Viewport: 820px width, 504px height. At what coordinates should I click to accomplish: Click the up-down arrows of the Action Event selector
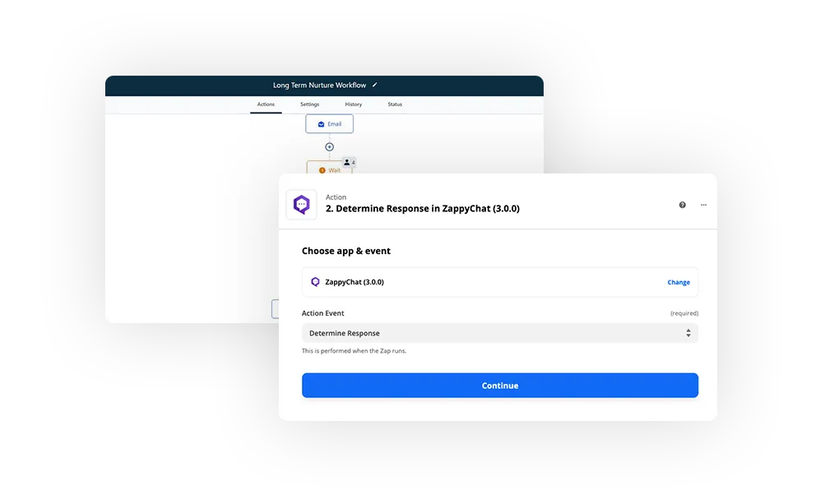pyautogui.click(x=688, y=333)
